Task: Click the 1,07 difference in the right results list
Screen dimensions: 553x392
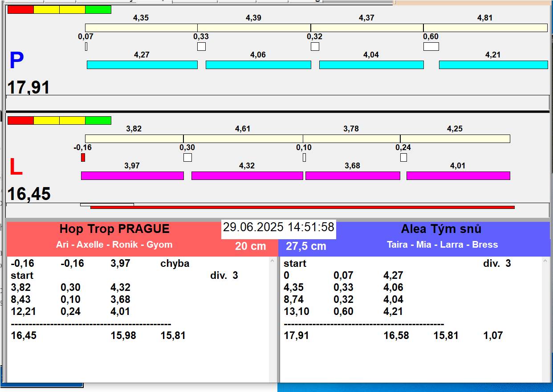Action: tap(493, 335)
